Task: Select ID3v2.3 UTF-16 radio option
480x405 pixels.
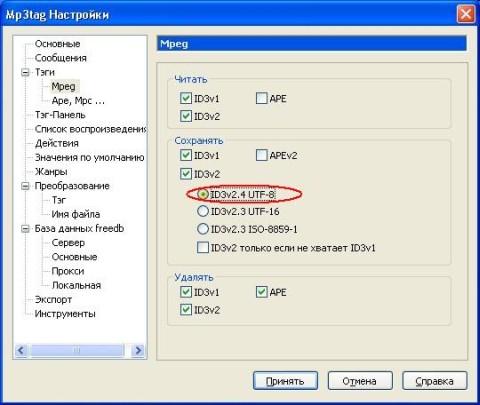Action: [x=203, y=211]
